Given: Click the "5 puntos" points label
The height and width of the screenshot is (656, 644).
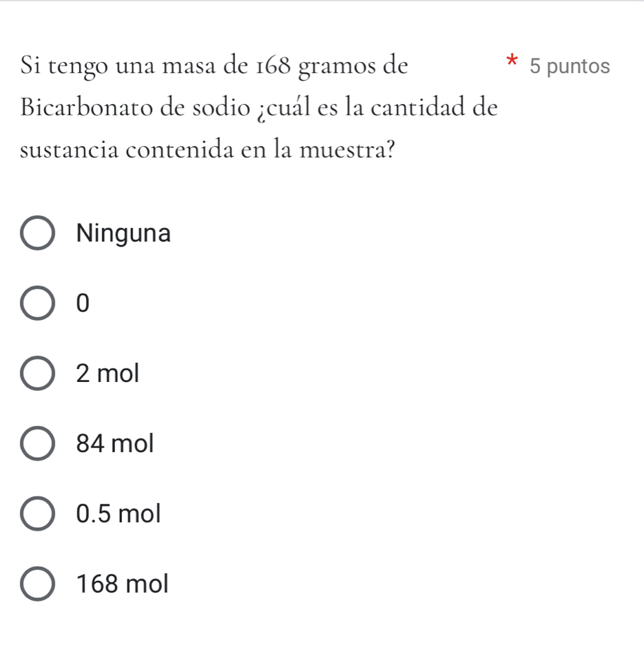Looking at the screenshot, I should coord(570,67).
